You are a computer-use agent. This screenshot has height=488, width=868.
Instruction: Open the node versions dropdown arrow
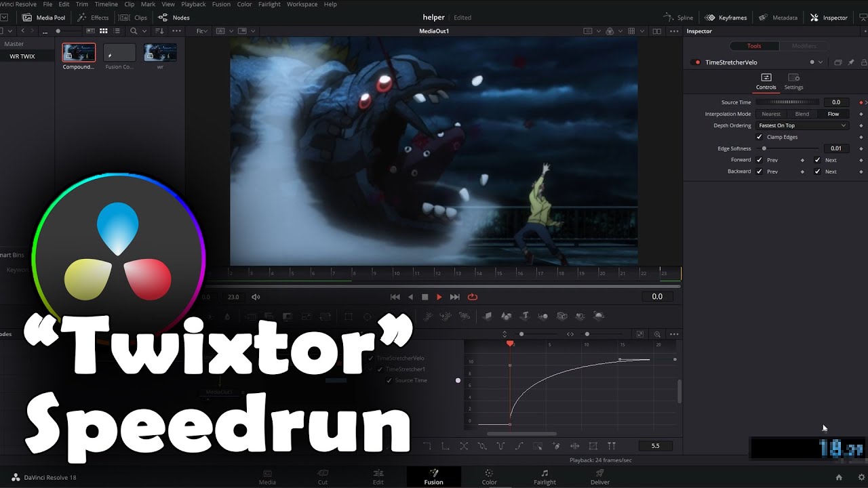coord(821,62)
